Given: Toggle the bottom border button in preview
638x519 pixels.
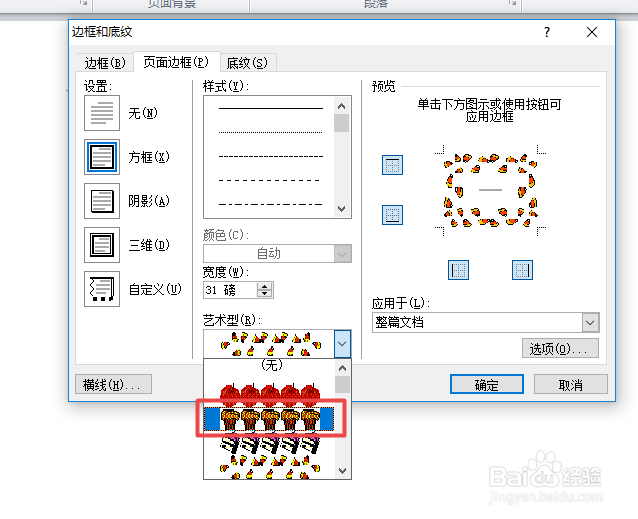Looking at the screenshot, I should (x=392, y=215).
